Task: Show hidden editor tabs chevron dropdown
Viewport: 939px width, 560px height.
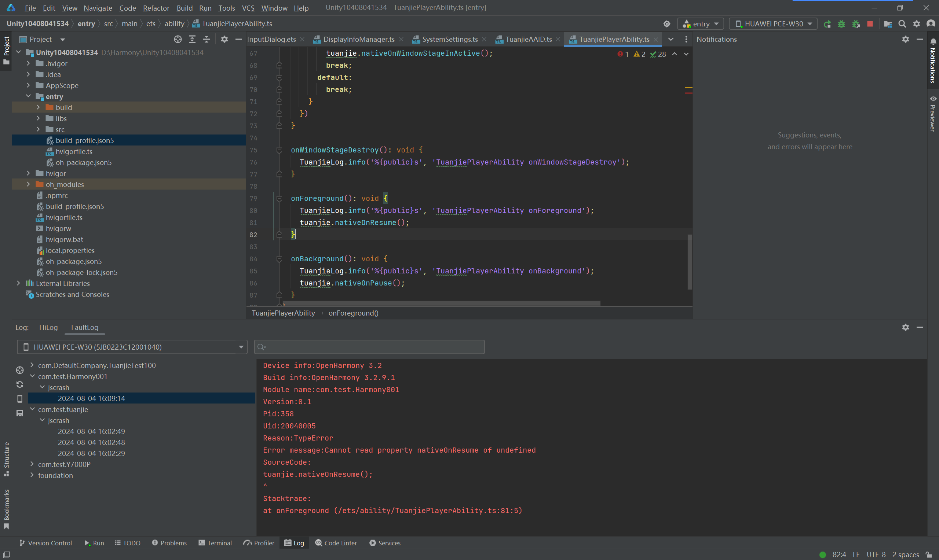Action: click(x=671, y=39)
